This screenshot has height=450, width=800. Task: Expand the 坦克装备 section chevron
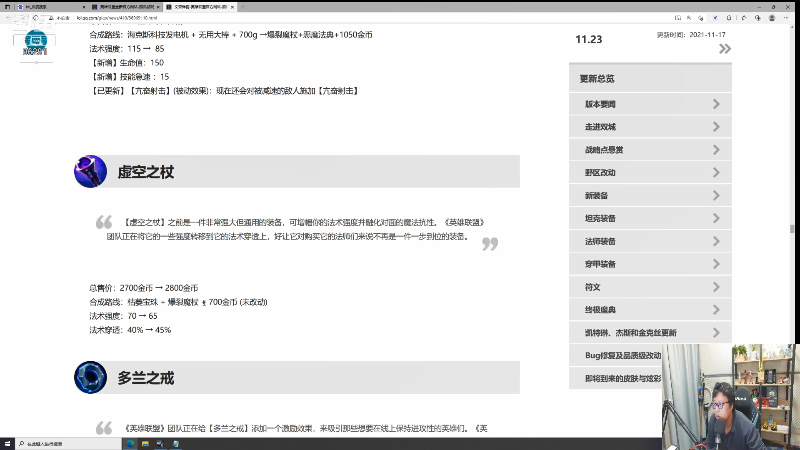coord(716,218)
